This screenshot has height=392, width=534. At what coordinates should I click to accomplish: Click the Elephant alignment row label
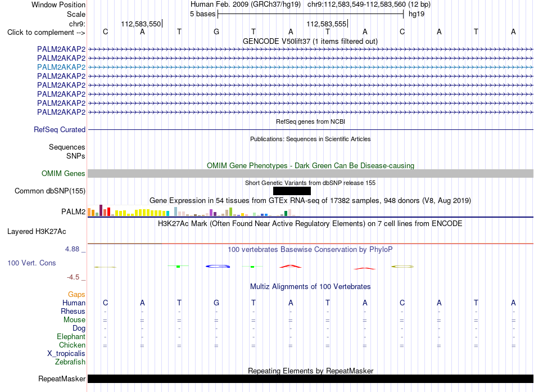click(x=71, y=336)
